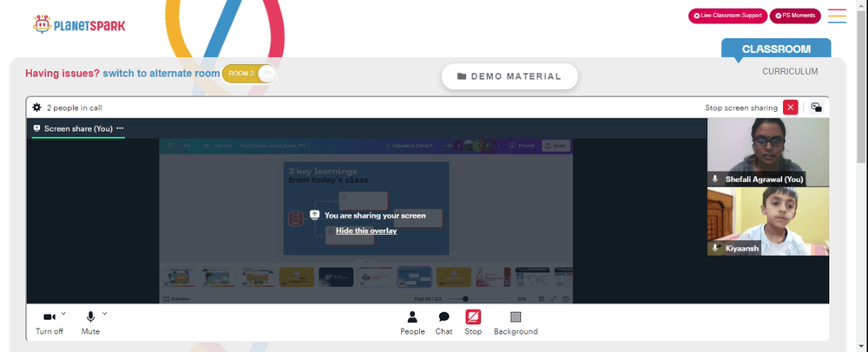The width and height of the screenshot is (868, 352).
Task: Click the Duration button in Canva footer
Action: click(x=176, y=299)
